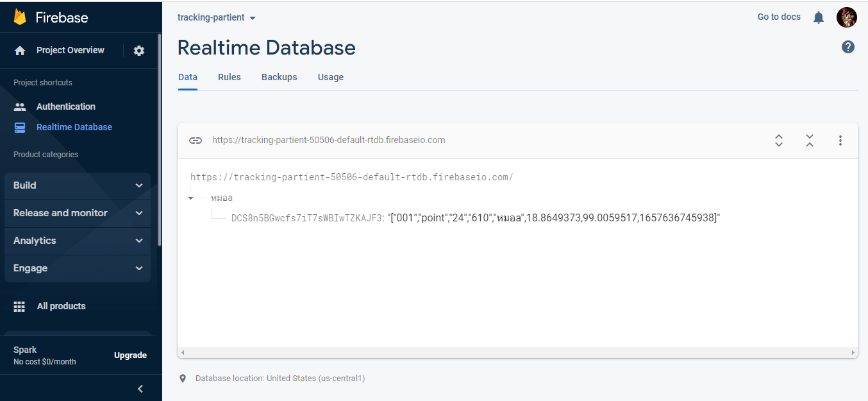Screen dimensions: 868x401
Task: Click the database location pin icon
Action: click(x=183, y=379)
